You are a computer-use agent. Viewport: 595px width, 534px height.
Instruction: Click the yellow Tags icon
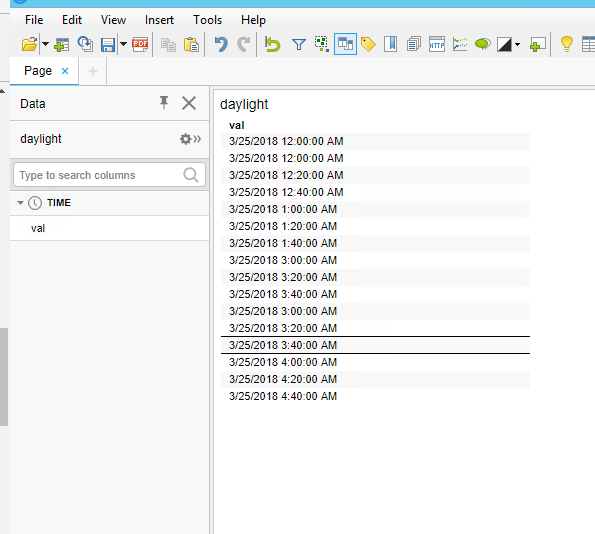coord(368,44)
